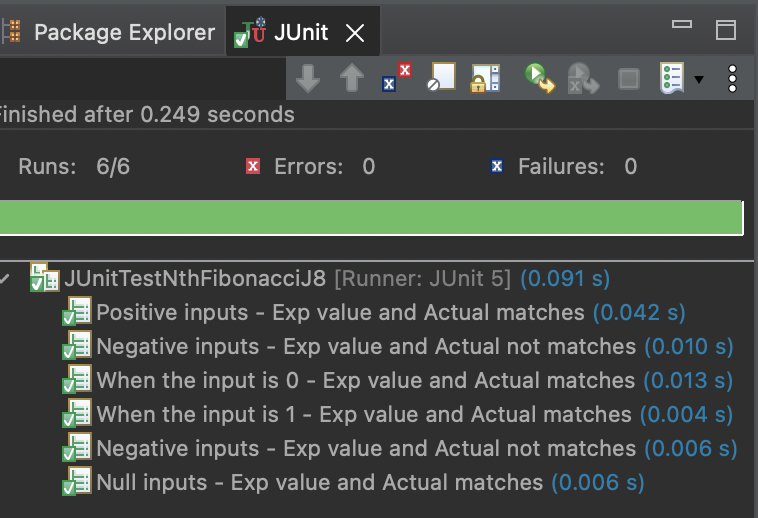
Task: Open the Test Run History dropdown arrow
Action: pos(699,79)
